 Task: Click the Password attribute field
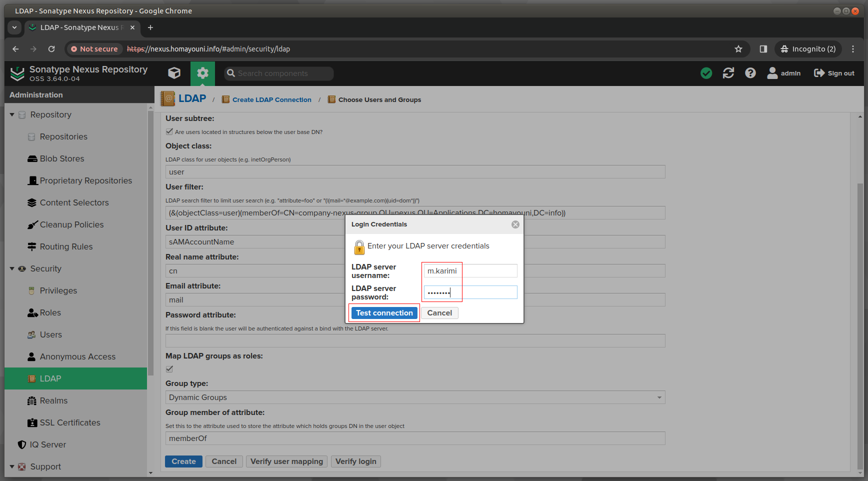click(x=415, y=341)
